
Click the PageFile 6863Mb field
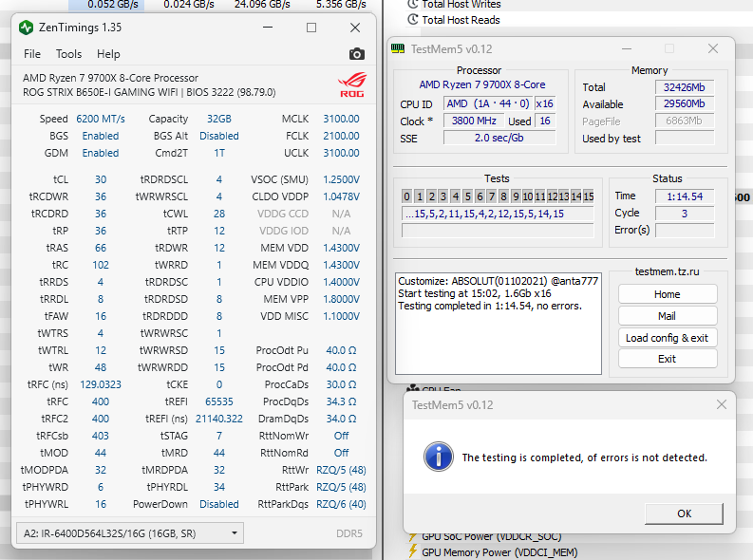click(x=685, y=121)
